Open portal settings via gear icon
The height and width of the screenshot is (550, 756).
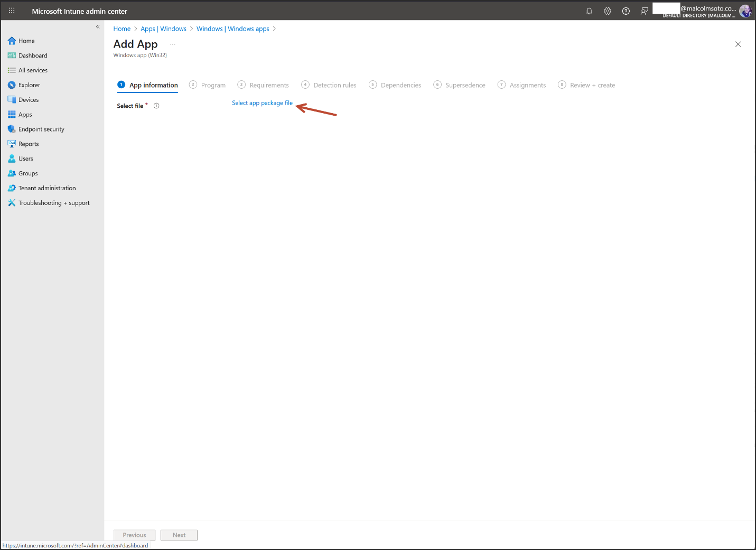(607, 11)
